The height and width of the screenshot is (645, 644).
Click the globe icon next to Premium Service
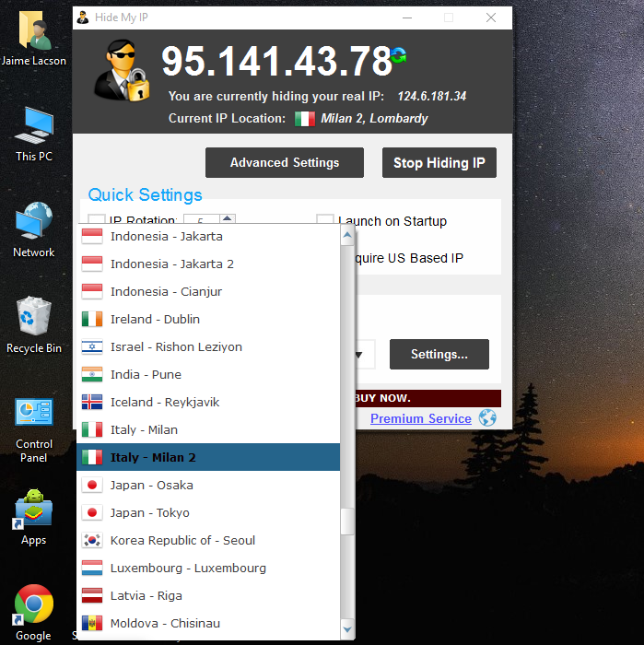(x=487, y=418)
